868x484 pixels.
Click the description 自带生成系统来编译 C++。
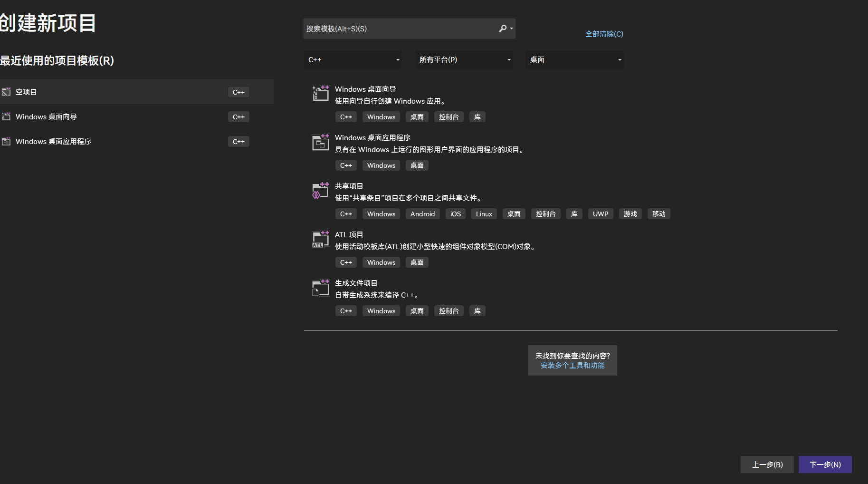point(378,295)
